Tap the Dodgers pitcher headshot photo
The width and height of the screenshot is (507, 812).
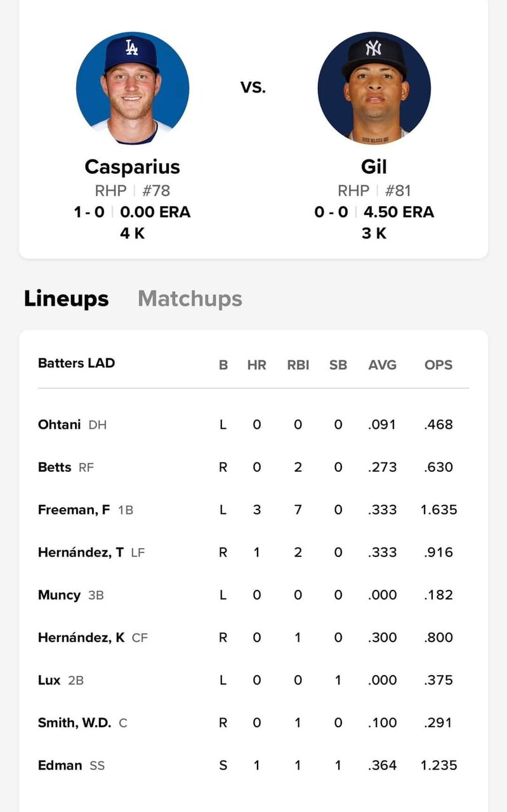point(132,88)
